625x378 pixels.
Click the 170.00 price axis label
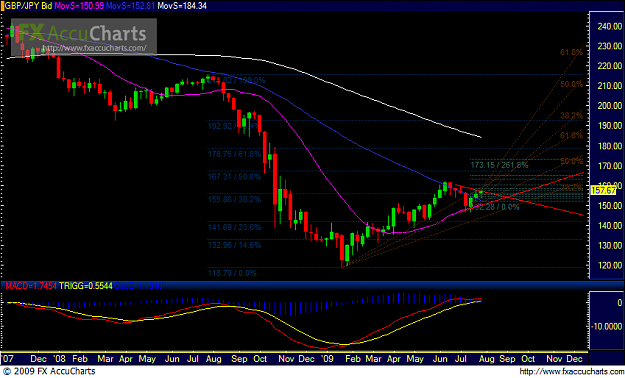(x=610, y=165)
